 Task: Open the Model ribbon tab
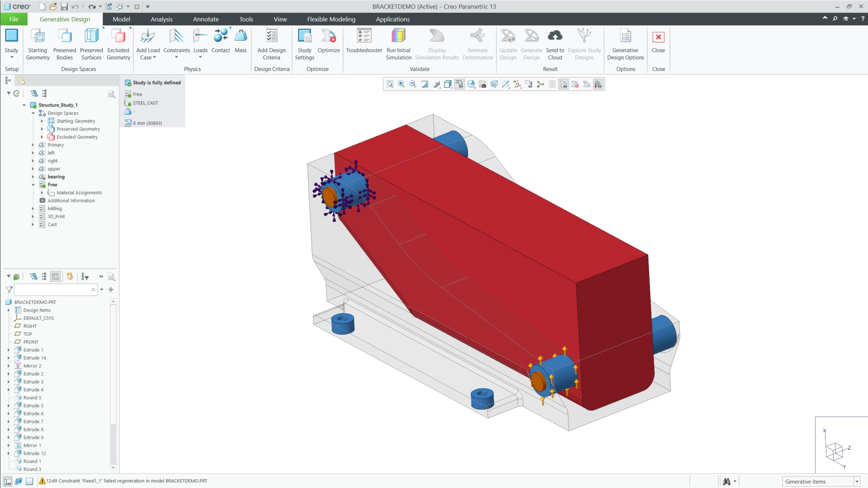tap(121, 19)
